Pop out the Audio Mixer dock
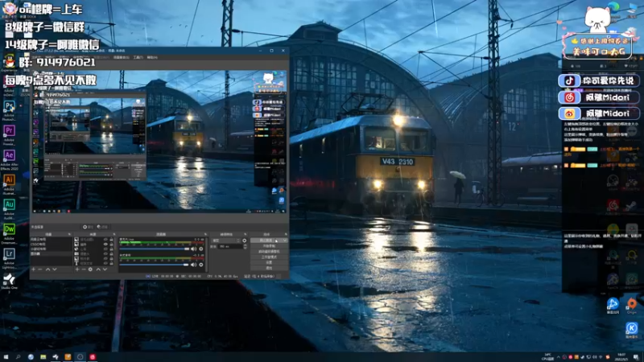This screenshot has width=644, height=362. [x=205, y=234]
